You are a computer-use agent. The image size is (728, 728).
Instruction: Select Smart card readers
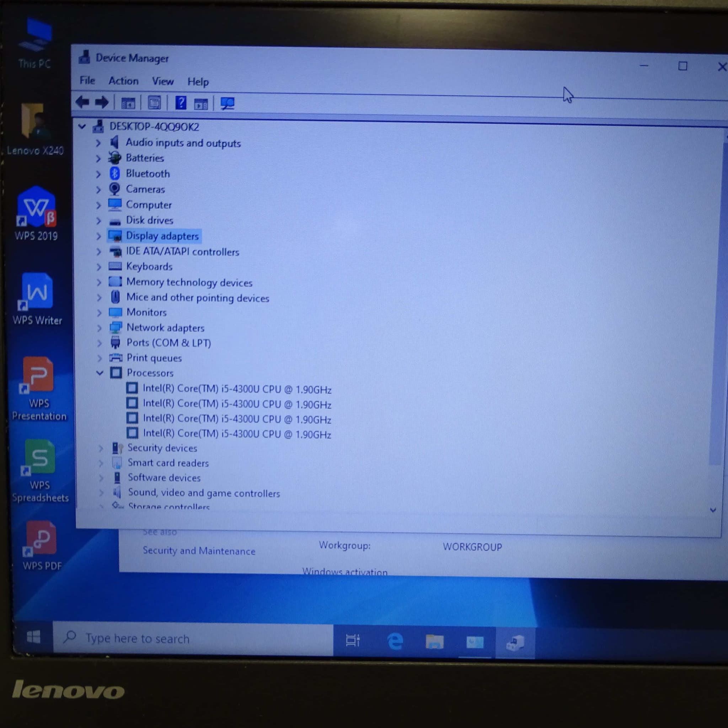point(168,463)
